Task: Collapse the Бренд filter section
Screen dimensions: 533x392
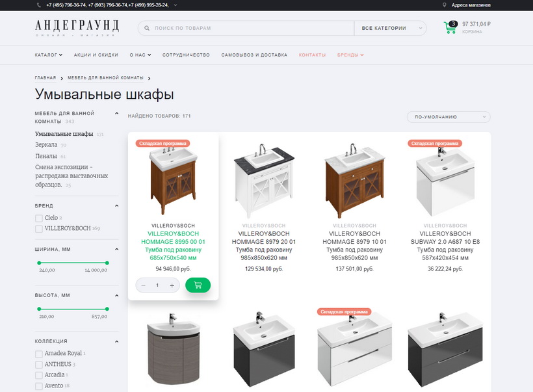Action: [116, 205]
